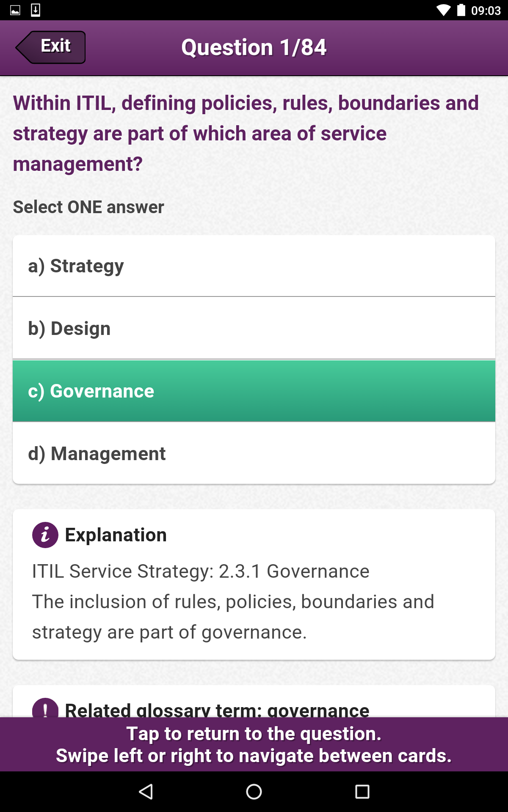Select answer a) Strategy
This screenshot has width=508, height=812.
(254, 266)
